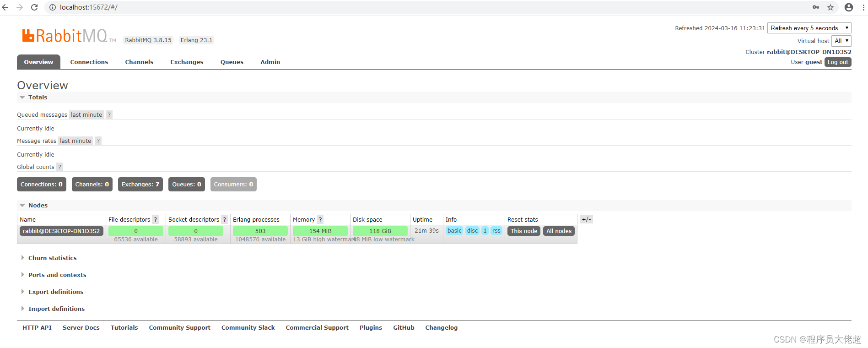Viewport: 868px width, 348px height.
Task: Click the basic info tag
Action: [454, 231]
